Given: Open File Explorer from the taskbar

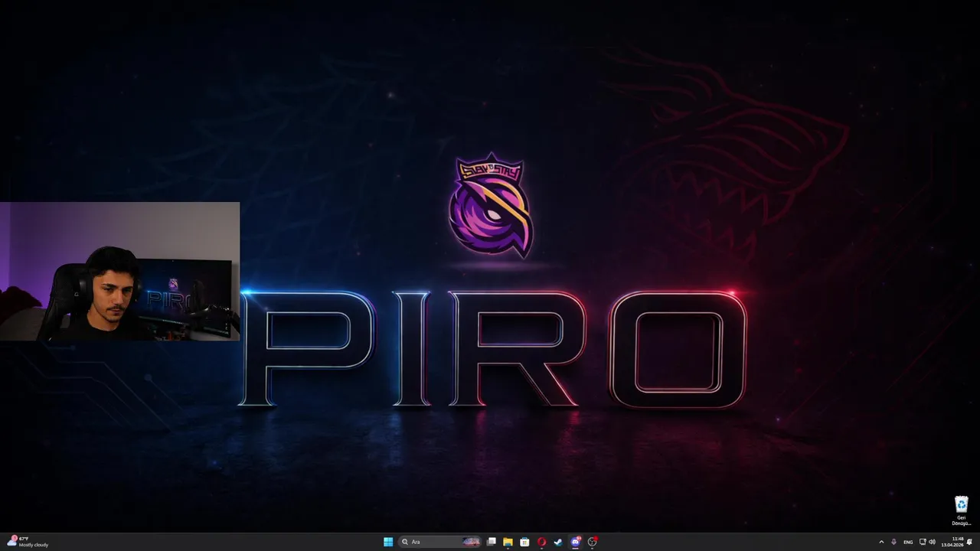Looking at the screenshot, I should [x=508, y=542].
